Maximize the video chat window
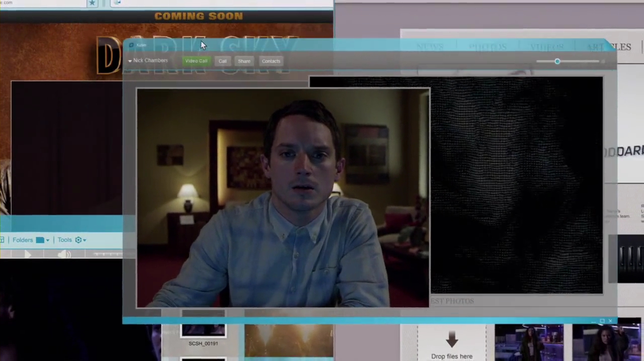The height and width of the screenshot is (361, 644). pyautogui.click(x=602, y=321)
